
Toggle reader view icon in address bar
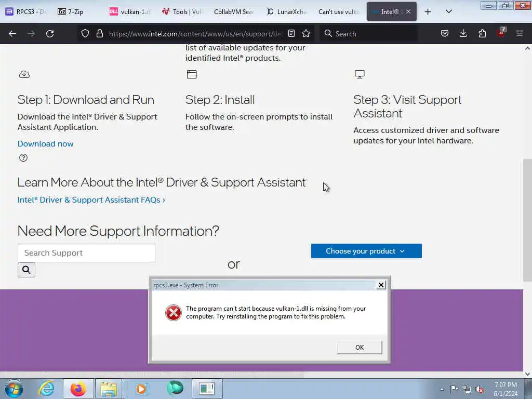tap(291, 33)
